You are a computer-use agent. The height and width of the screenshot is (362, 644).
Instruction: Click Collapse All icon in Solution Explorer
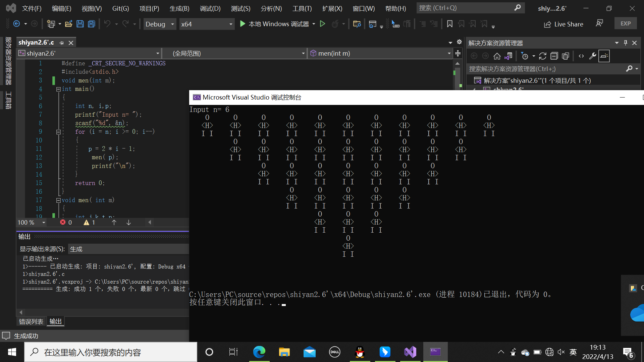click(x=554, y=56)
